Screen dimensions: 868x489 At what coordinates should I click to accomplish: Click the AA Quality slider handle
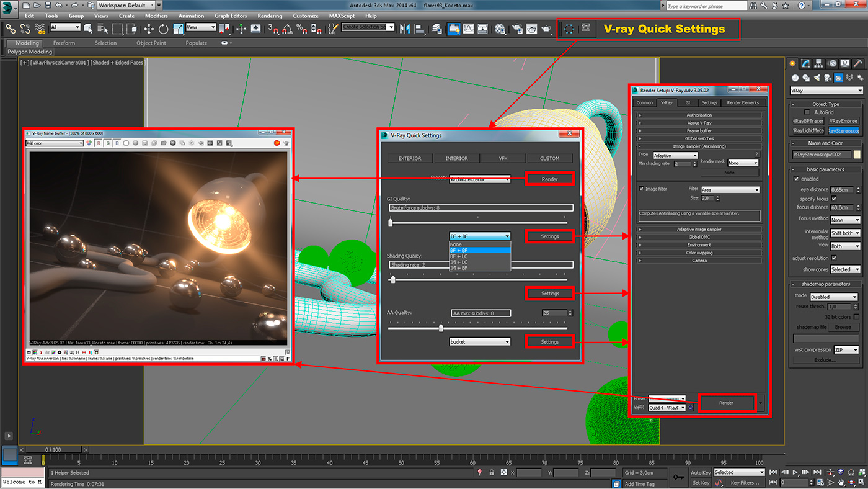[x=441, y=328]
